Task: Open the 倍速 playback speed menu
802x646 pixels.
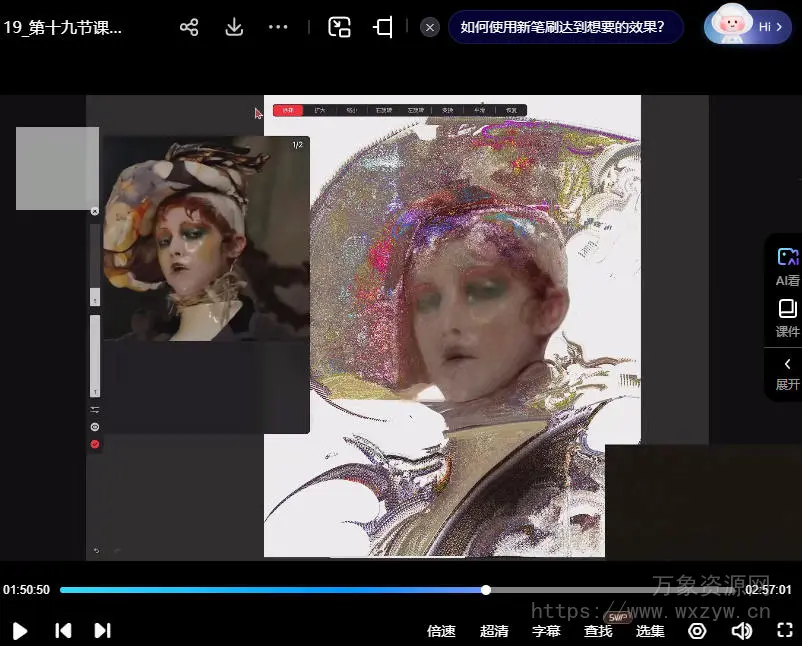Action: pyautogui.click(x=441, y=631)
